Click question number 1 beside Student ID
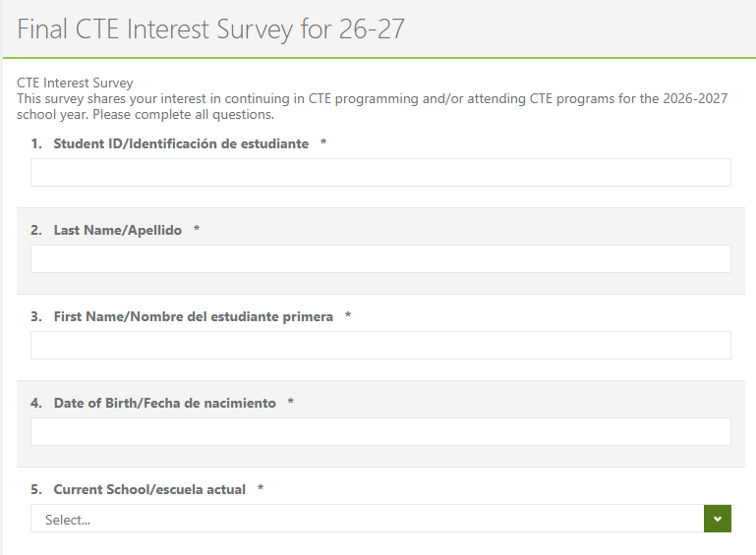Viewport: 756px width, 555px height. click(x=35, y=144)
